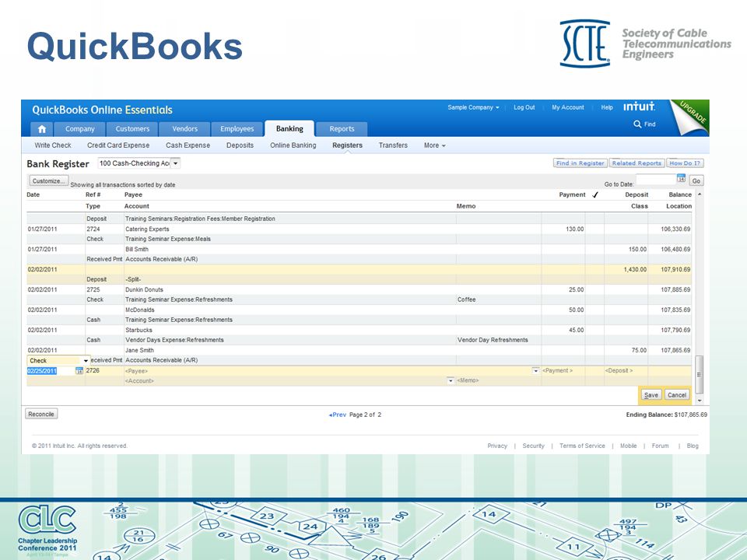Image resolution: width=747 pixels, height=560 pixels.
Task: Open the Blog footer link
Action: tap(693, 446)
